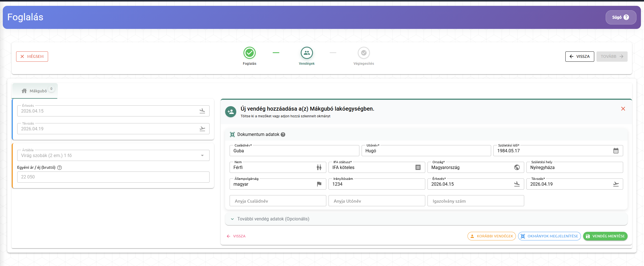Open the IFA státusz dropdown
The height and width of the screenshot is (266, 644).
coord(418,167)
